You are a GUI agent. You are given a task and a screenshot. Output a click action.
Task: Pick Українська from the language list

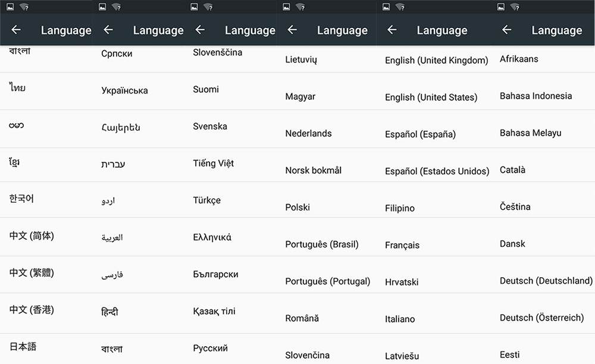click(124, 91)
